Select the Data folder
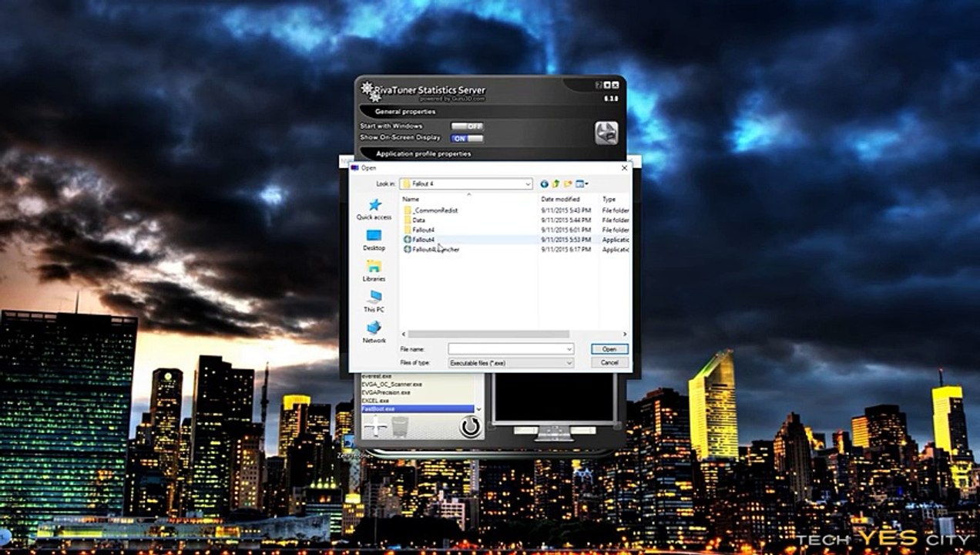 tap(414, 220)
